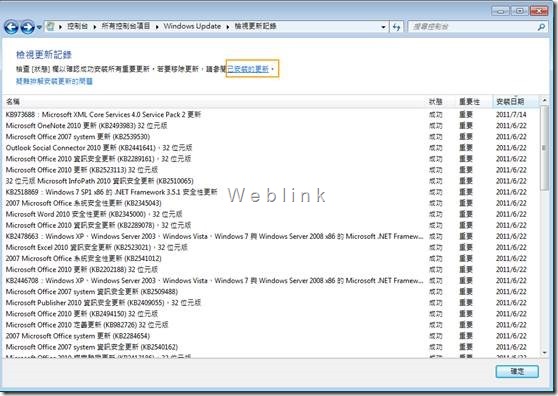
Task: Select Office 2010 (KB2289161) row
Action: pyautogui.click(x=270, y=159)
